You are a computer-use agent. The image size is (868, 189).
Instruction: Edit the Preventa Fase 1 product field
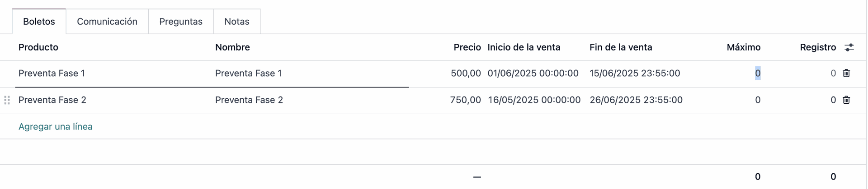(113, 74)
